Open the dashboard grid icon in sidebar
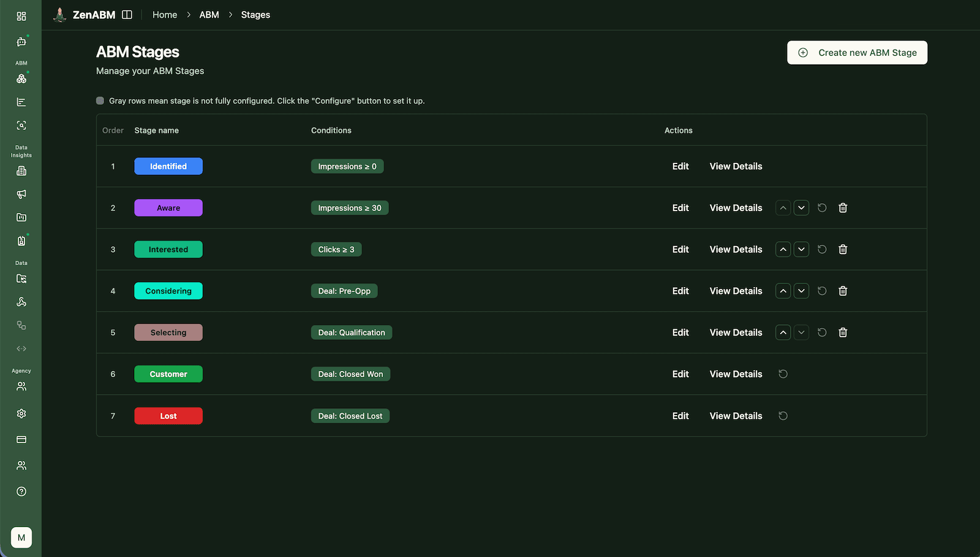Viewport: 980px width, 557px height. [x=21, y=15]
